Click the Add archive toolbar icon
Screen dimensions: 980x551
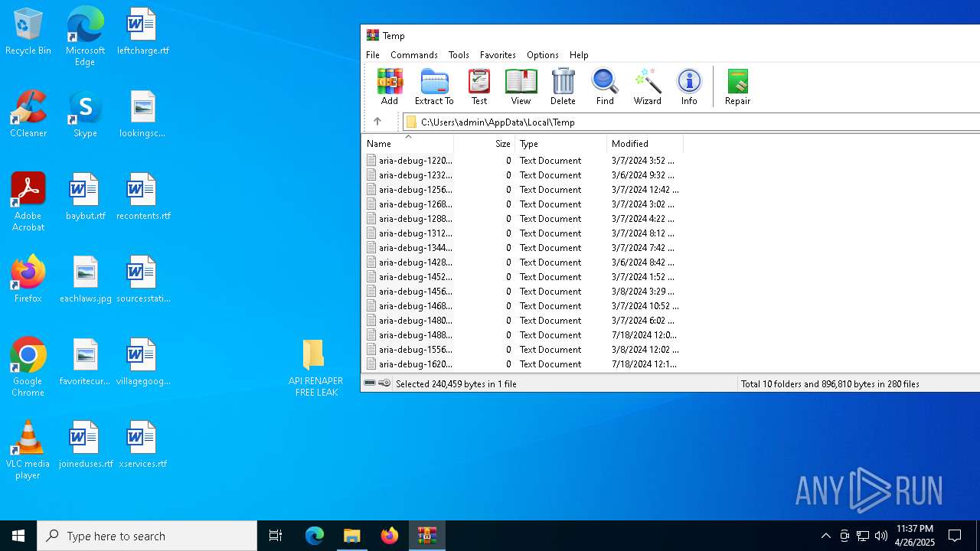[x=390, y=86]
